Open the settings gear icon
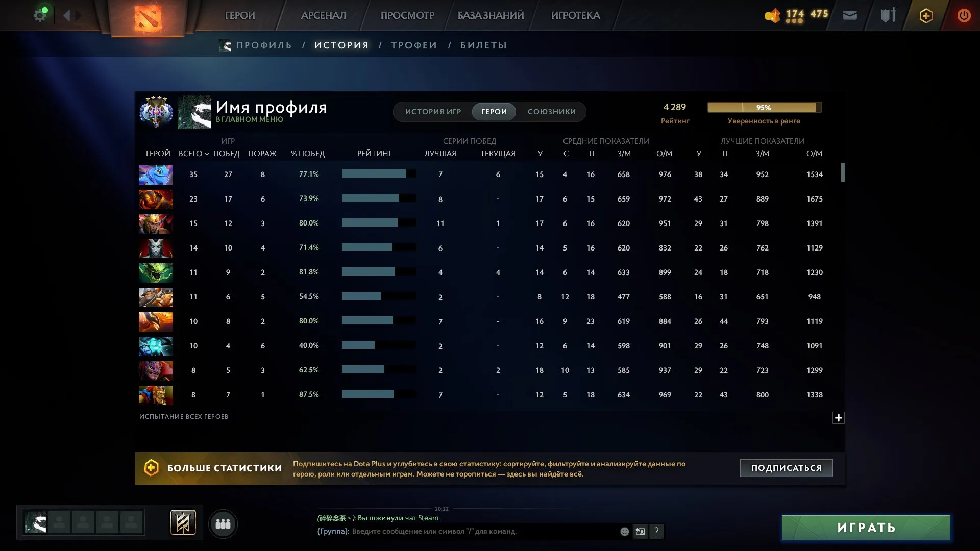The width and height of the screenshot is (980, 551). (40, 15)
